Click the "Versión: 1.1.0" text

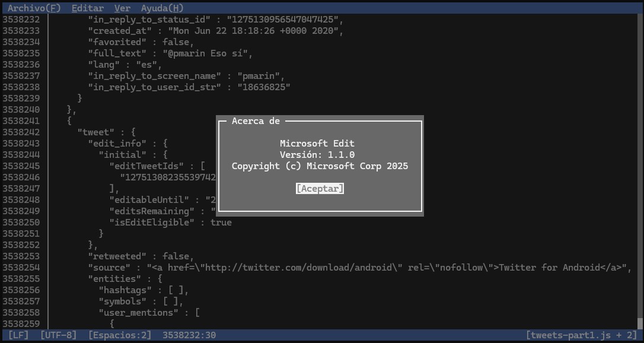317,155
